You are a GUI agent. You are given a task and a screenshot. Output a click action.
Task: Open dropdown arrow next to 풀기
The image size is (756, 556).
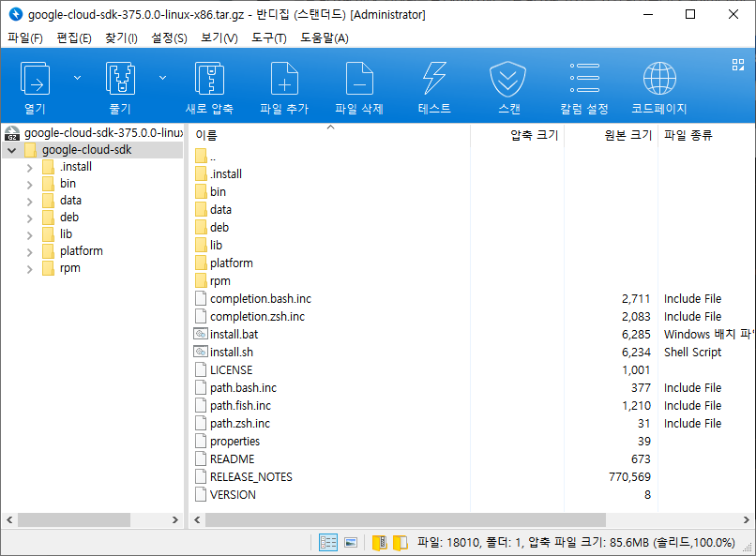click(163, 78)
